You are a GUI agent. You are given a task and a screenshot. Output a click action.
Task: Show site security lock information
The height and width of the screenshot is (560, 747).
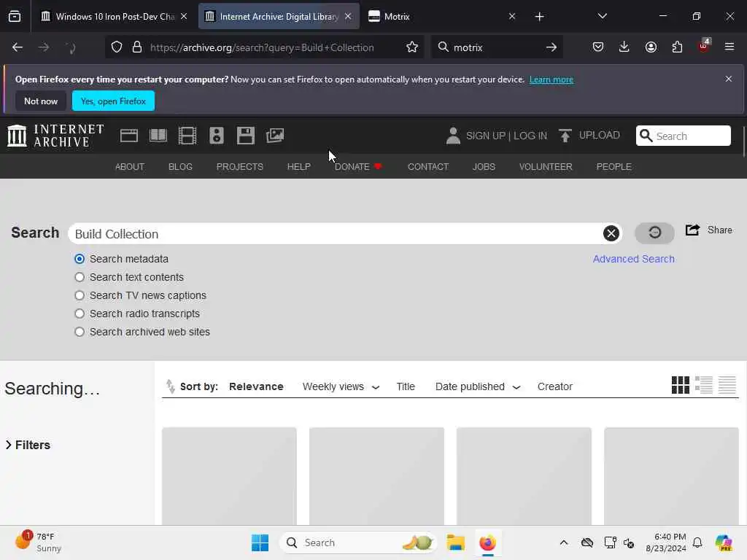point(136,47)
